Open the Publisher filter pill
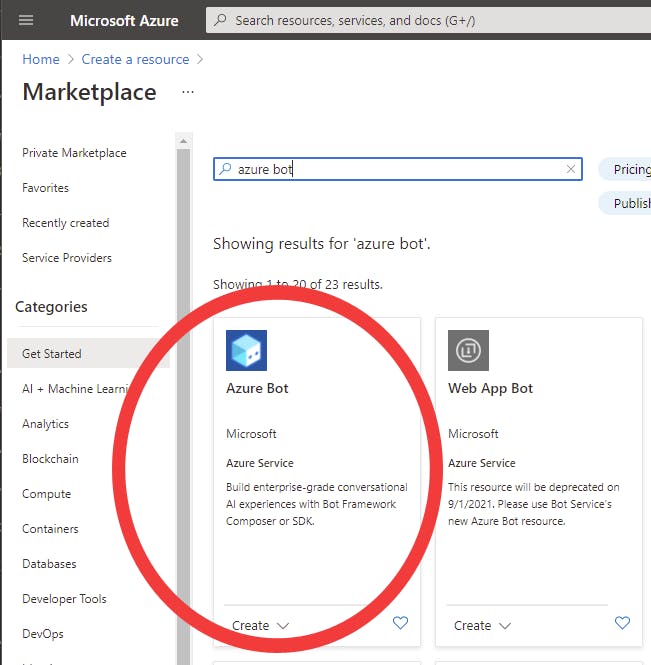This screenshot has width=651, height=665. pyautogui.click(x=626, y=204)
